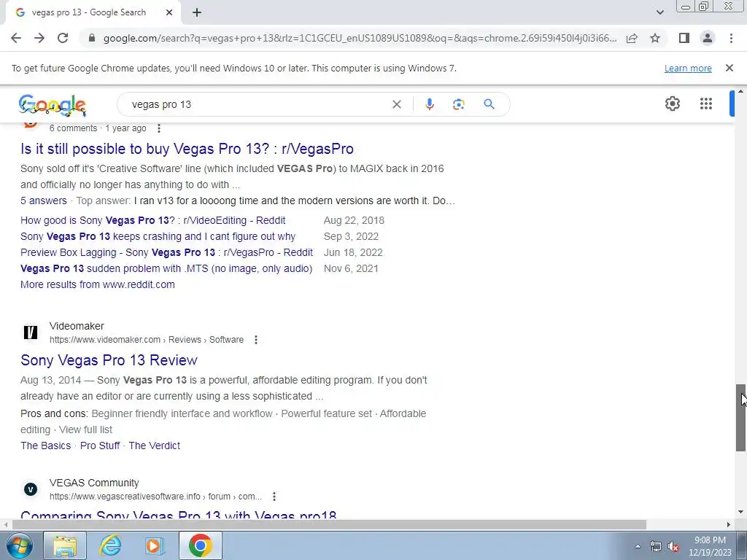Click the magnifier search button
The image size is (747, 560).
pos(489,104)
